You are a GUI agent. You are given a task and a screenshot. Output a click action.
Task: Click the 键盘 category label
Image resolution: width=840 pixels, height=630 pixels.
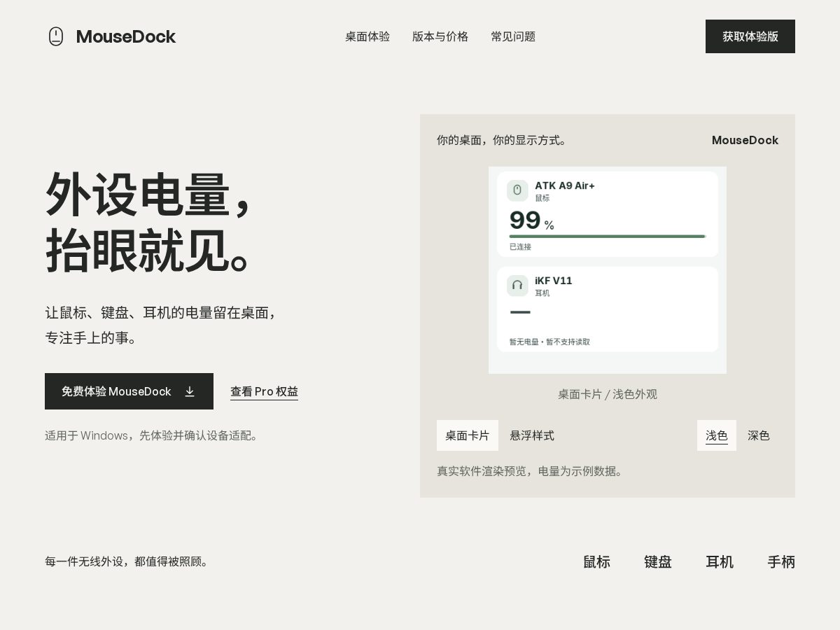658,562
